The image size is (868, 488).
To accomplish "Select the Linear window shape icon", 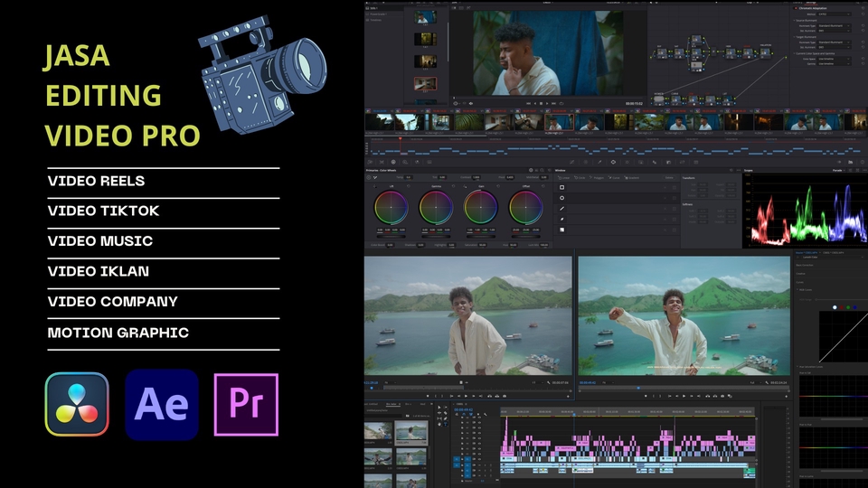I will [562, 186].
